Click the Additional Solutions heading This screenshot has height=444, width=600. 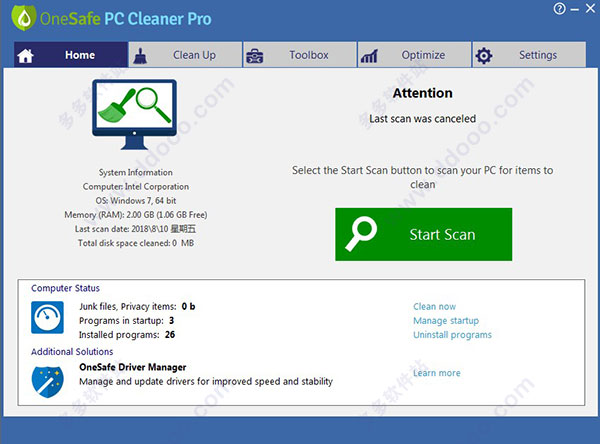coord(72,352)
